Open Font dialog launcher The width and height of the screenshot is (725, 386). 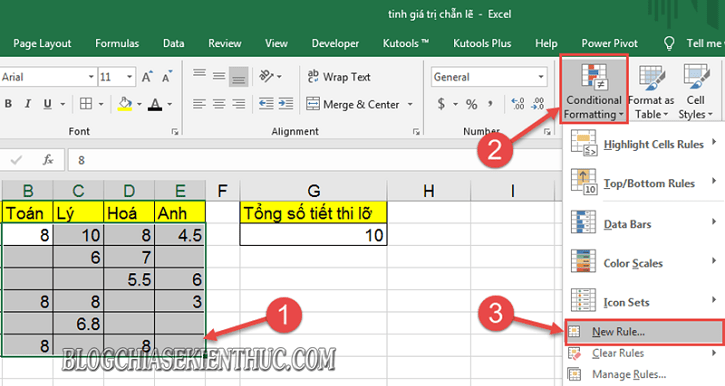click(175, 132)
